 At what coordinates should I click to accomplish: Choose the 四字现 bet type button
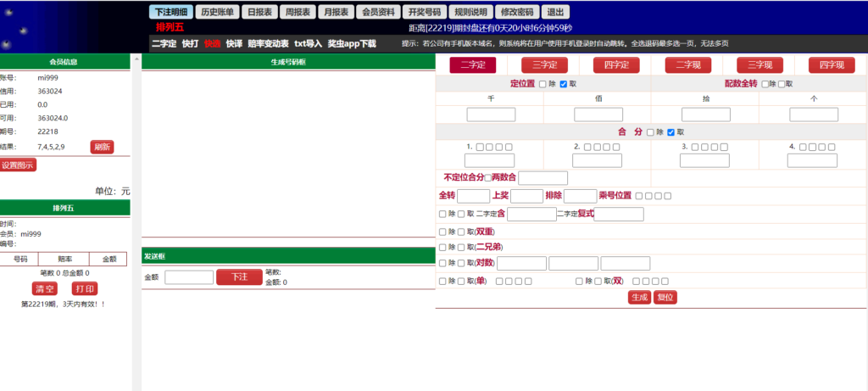(x=832, y=64)
